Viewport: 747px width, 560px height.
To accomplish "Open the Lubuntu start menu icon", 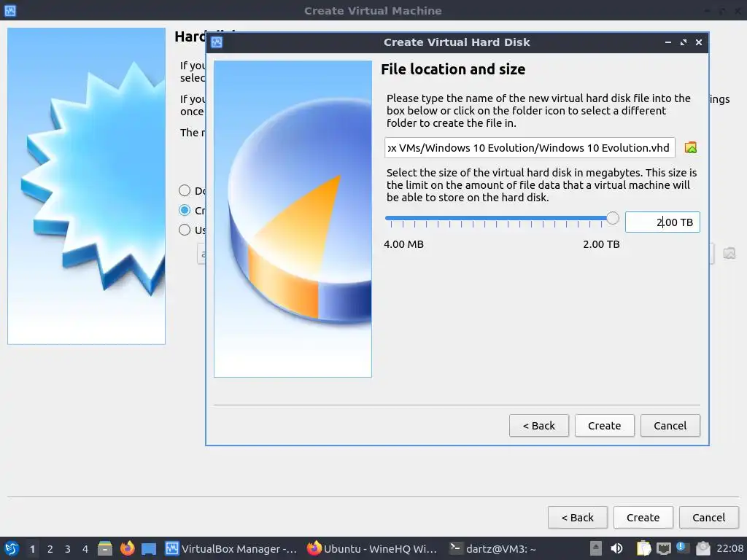I will (12, 548).
